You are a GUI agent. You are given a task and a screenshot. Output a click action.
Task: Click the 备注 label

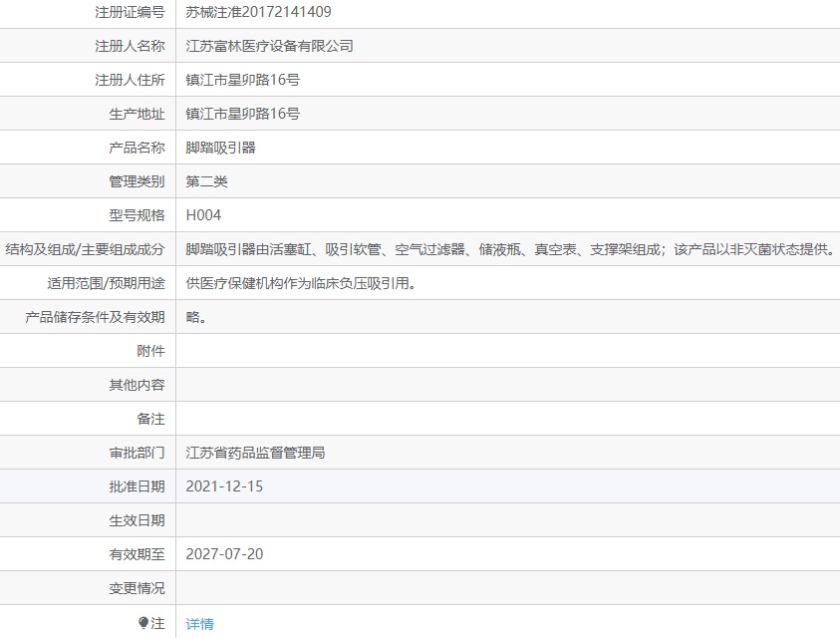[x=151, y=419]
